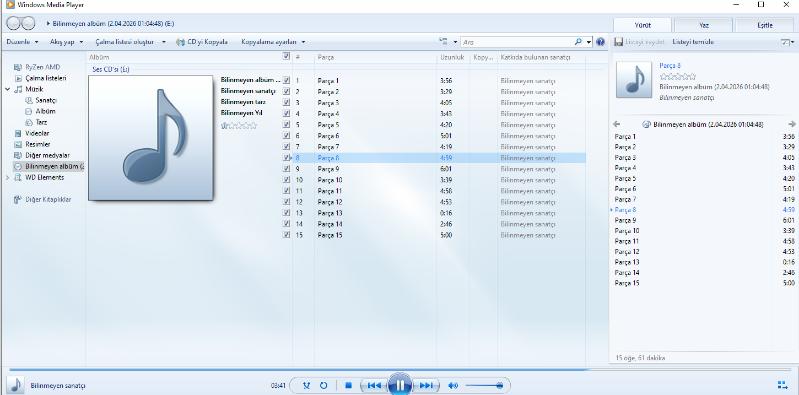Open the Düzenle dropdown menu
799x395 pixels.
tap(22, 42)
